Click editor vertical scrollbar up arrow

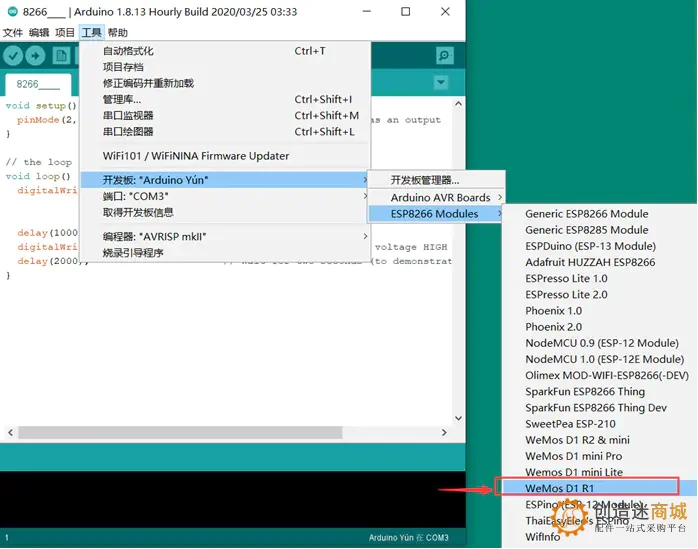point(459,104)
